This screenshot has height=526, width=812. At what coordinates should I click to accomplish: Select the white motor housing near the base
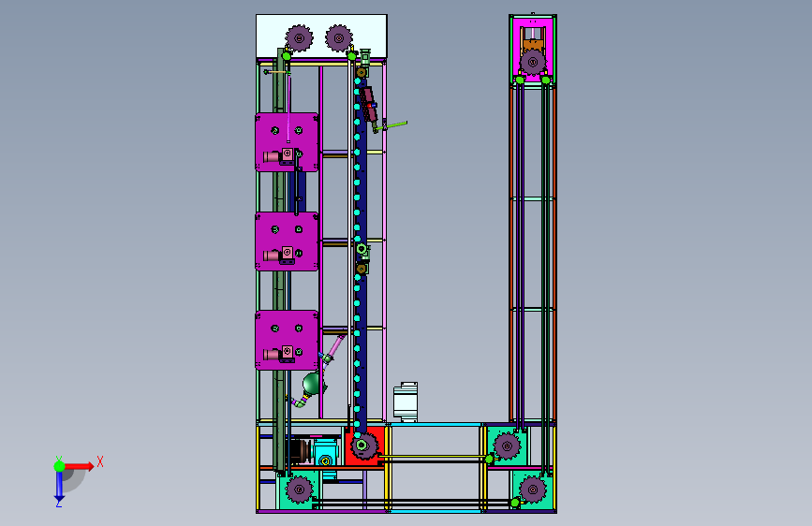click(406, 402)
